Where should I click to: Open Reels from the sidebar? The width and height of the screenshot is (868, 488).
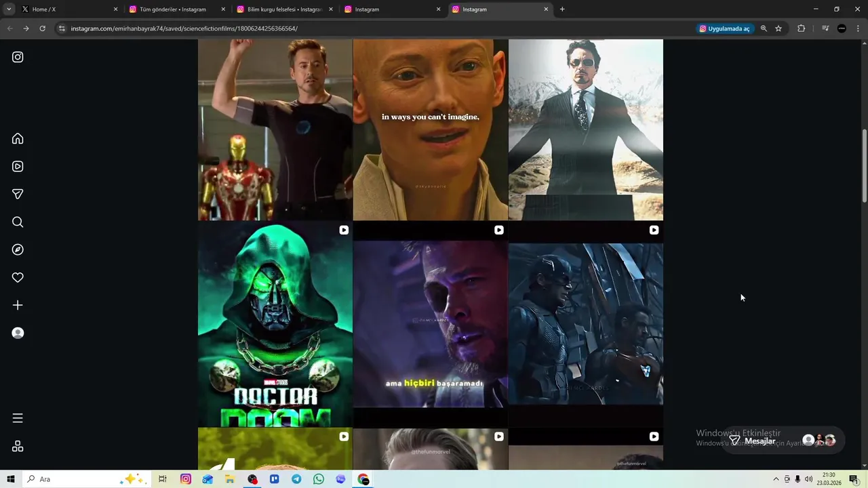18,166
